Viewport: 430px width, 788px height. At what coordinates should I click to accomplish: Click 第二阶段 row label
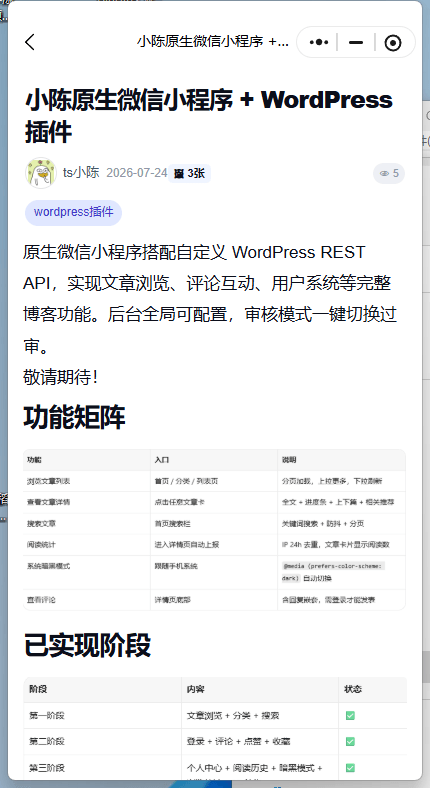(x=47, y=742)
